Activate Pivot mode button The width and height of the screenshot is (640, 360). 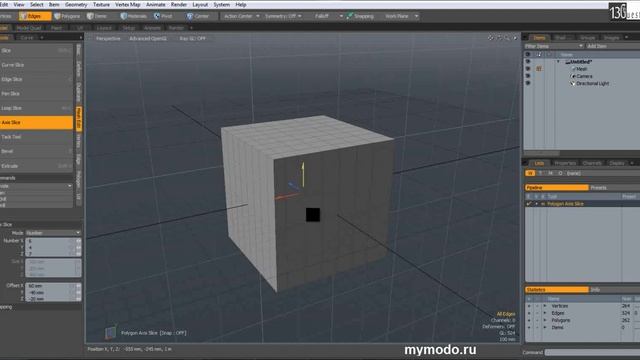(163, 16)
